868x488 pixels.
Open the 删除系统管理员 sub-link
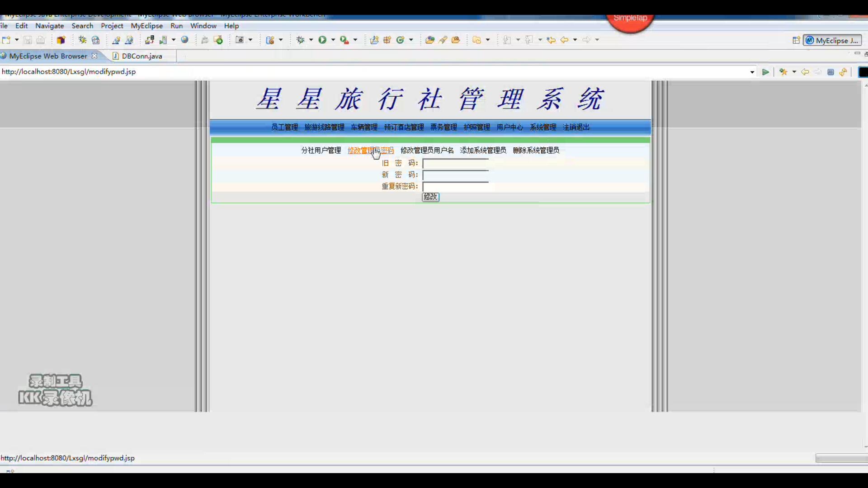[x=536, y=150]
